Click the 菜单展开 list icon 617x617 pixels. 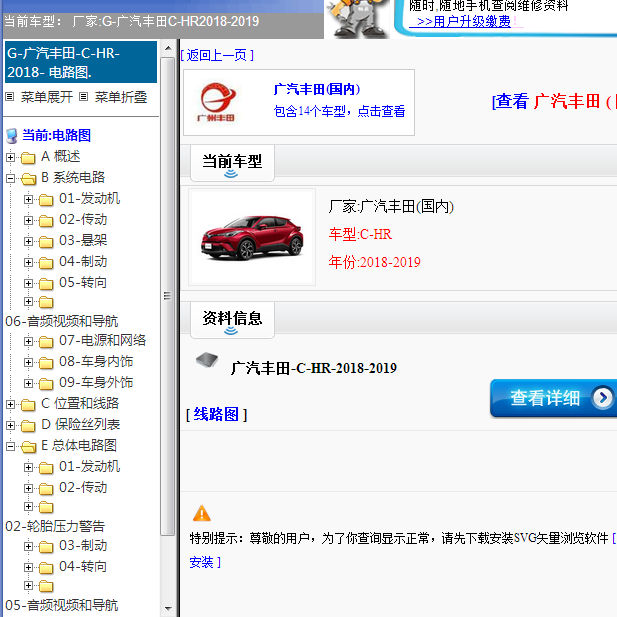click(x=10, y=97)
